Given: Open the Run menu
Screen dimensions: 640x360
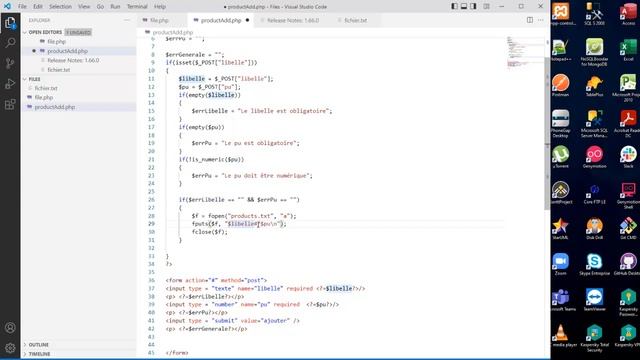Looking at the screenshot, I should pos(116,7).
